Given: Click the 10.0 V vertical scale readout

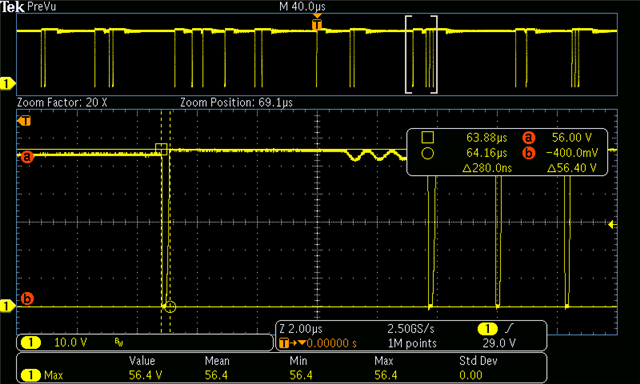Looking at the screenshot, I should point(71,343).
